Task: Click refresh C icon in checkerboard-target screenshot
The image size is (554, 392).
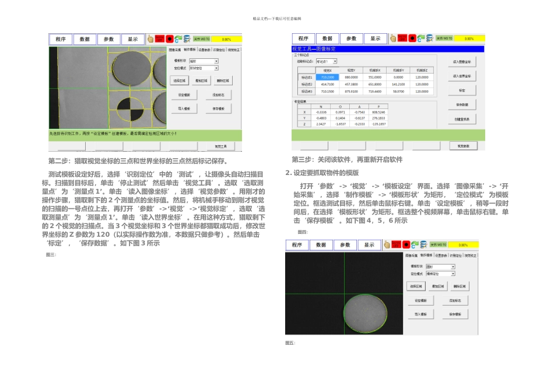Action: pos(178,39)
